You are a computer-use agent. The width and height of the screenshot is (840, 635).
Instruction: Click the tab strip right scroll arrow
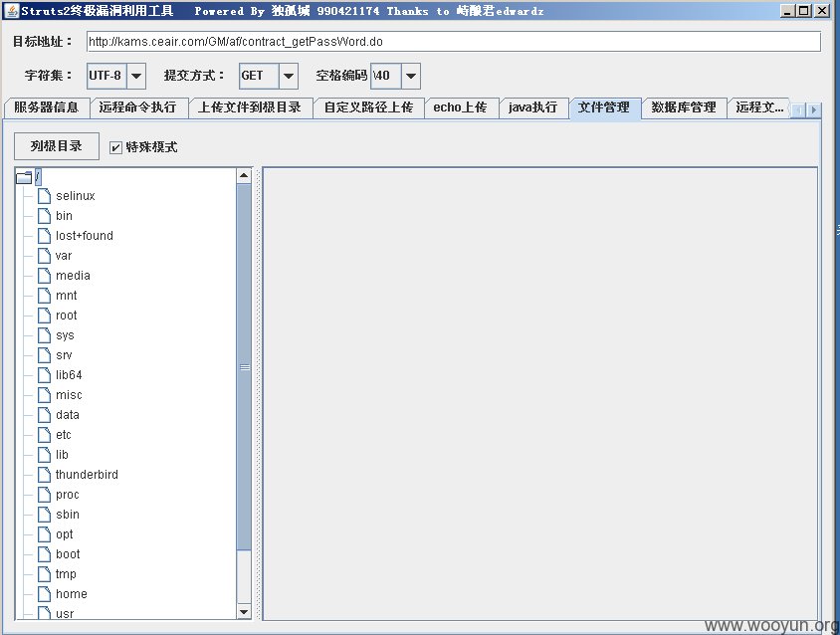(x=814, y=109)
